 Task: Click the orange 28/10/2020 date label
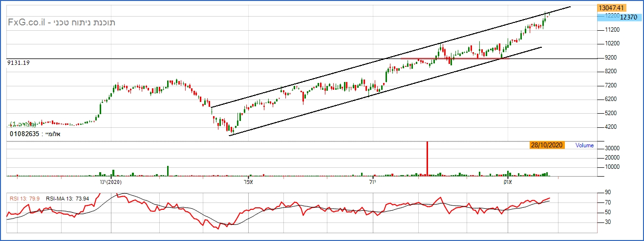pos(547,145)
